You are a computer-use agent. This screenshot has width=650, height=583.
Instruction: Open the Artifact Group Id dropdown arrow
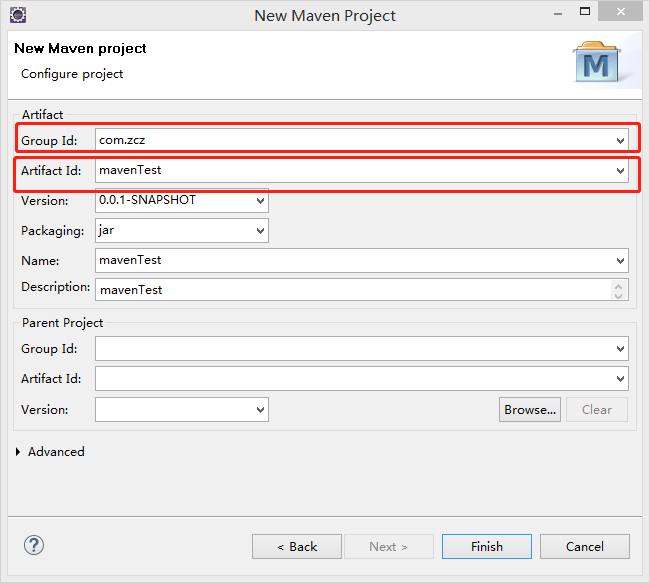tap(620, 141)
